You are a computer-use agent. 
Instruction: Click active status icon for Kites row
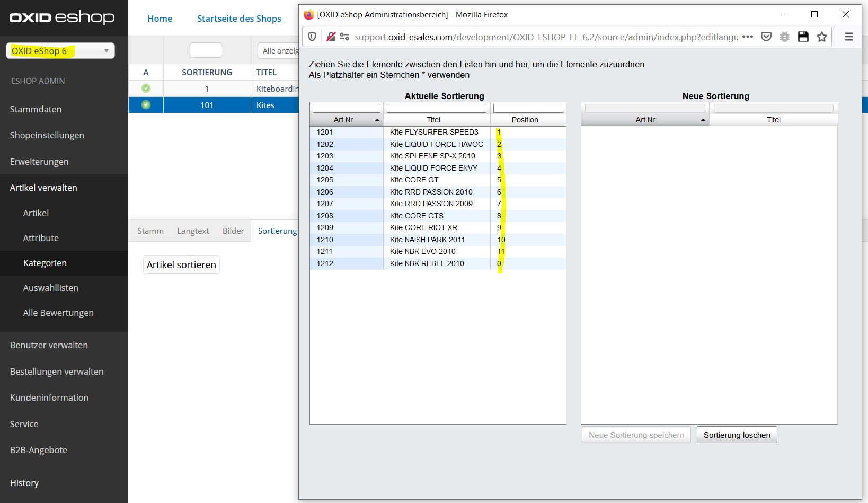coord(146,105)
